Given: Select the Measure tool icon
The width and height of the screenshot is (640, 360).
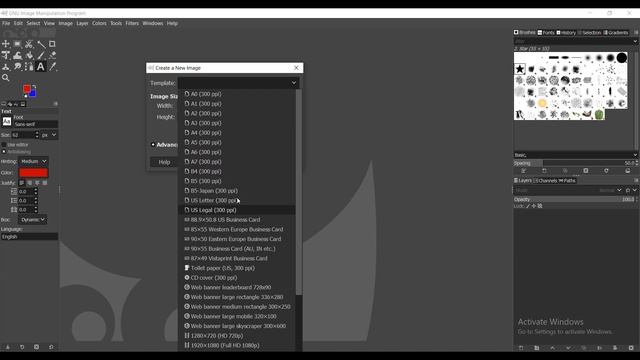Looking at the screenshot, I should click(x=41, y=44).
